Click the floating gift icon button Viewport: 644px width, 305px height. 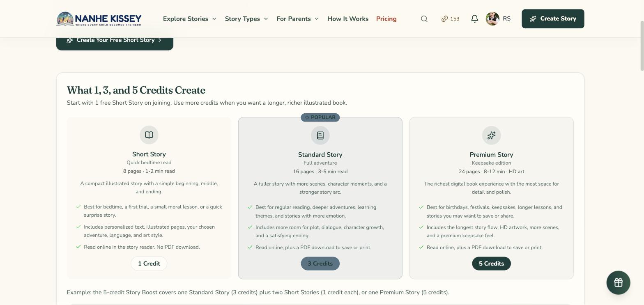pyautogui.click(x=618, y=282)
